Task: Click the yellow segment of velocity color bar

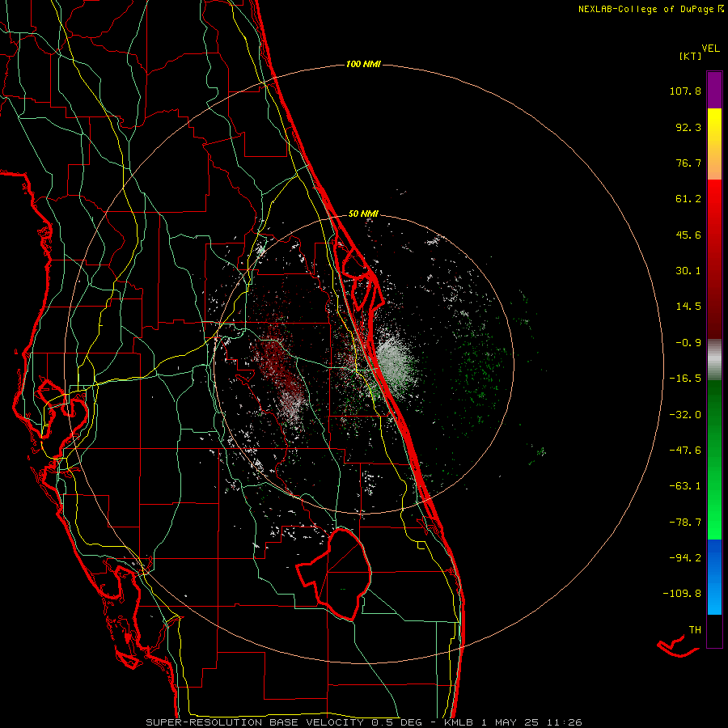Action: 714,128
